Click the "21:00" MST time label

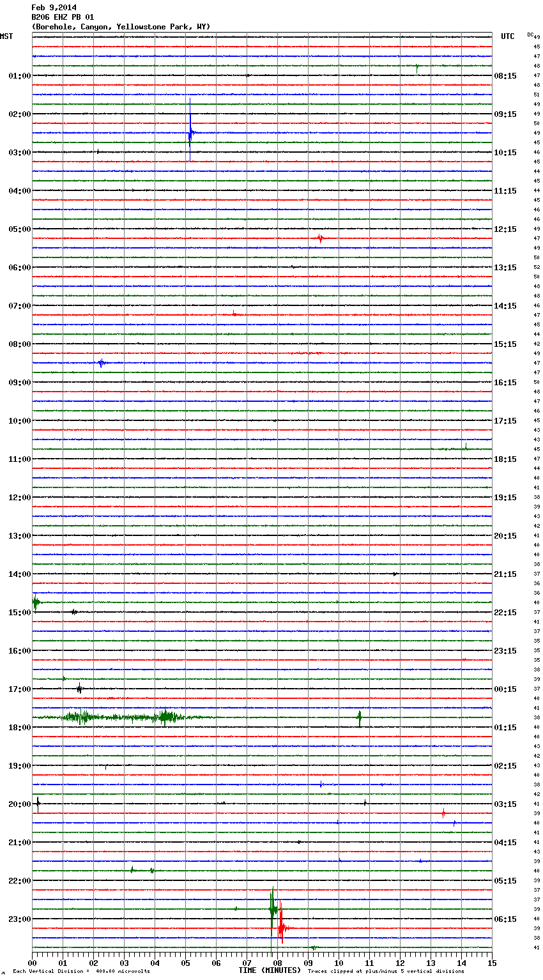coord(19,843)
